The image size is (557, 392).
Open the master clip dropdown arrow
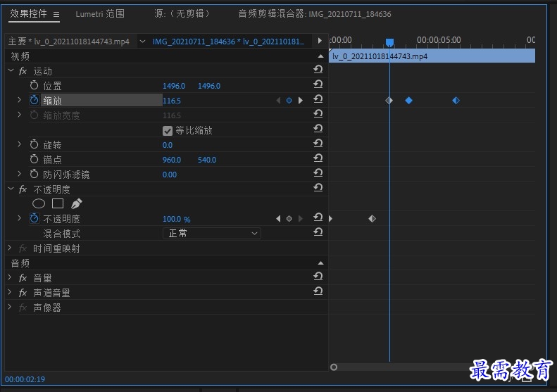point(142,42)
